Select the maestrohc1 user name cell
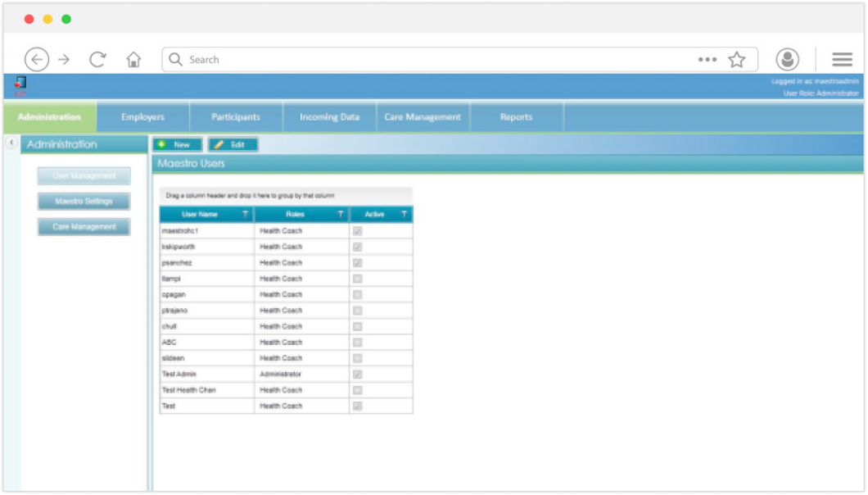This screenshot has width=868, height=495. (207, 230)
